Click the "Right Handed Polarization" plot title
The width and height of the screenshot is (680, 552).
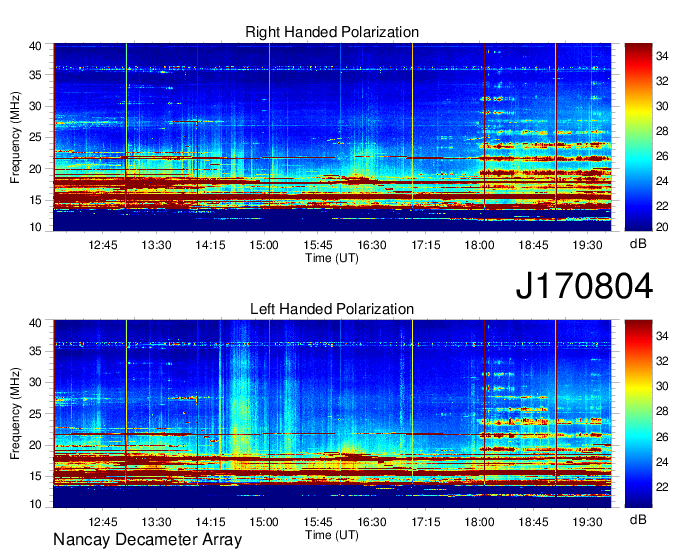point(332,32)
